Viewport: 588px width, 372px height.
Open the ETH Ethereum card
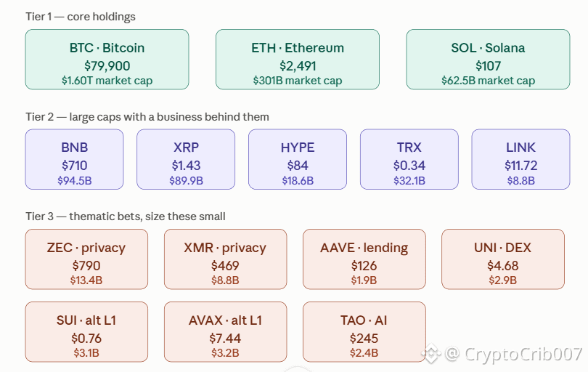298,60
